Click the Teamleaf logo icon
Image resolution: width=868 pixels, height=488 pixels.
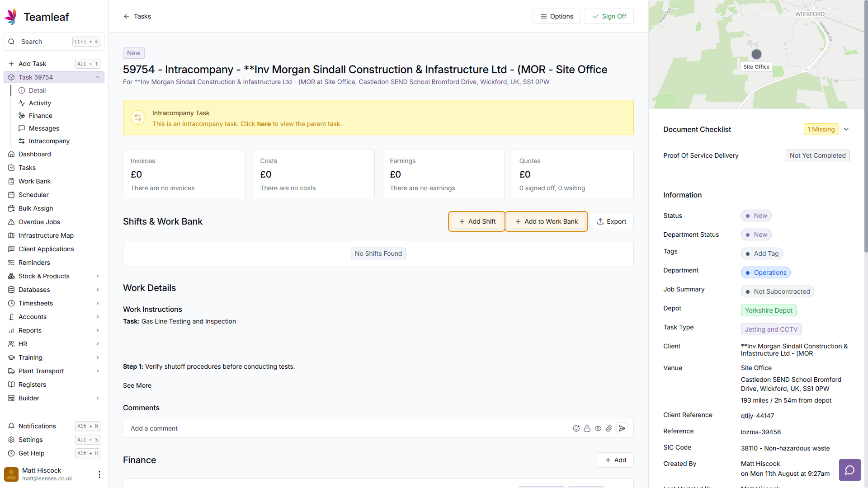point(11,17)
